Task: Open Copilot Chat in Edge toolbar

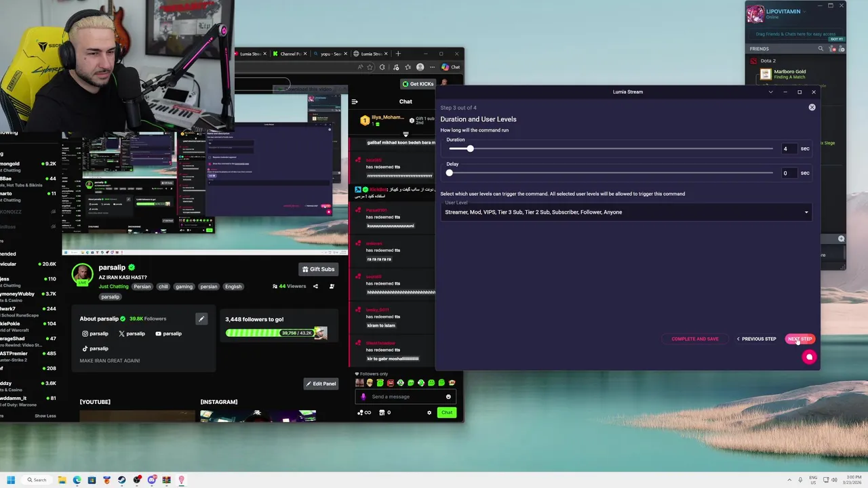Action: click(x=452, y=67)
